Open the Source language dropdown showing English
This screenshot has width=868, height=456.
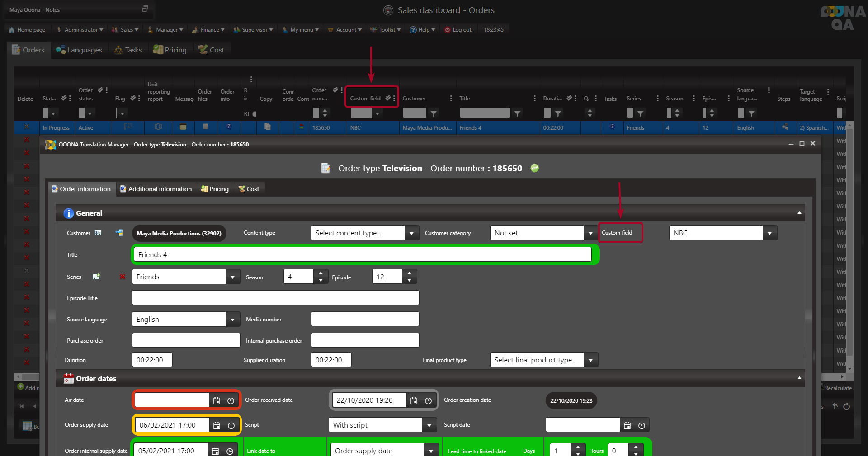[232, 320]
